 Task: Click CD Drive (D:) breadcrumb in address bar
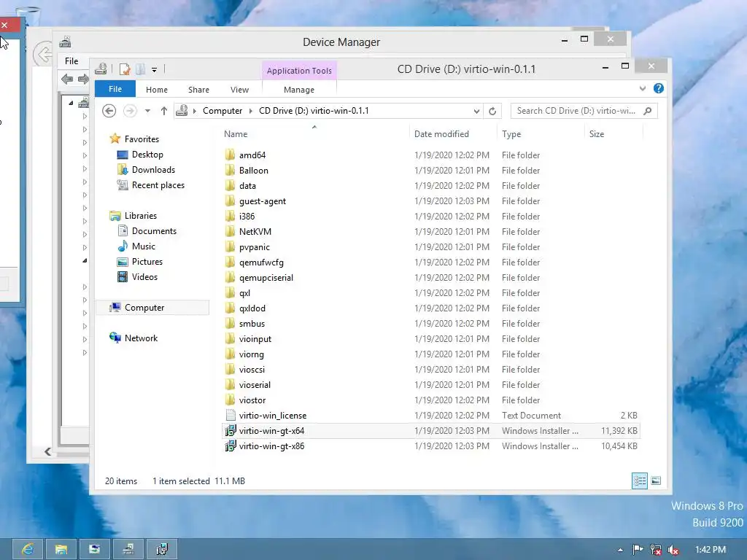coord(314,111)
